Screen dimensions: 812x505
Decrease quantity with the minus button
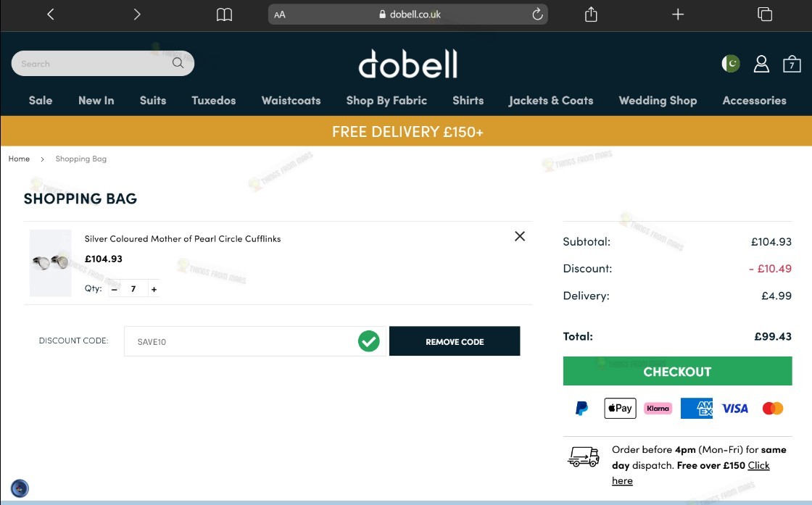tap(115, 288)
